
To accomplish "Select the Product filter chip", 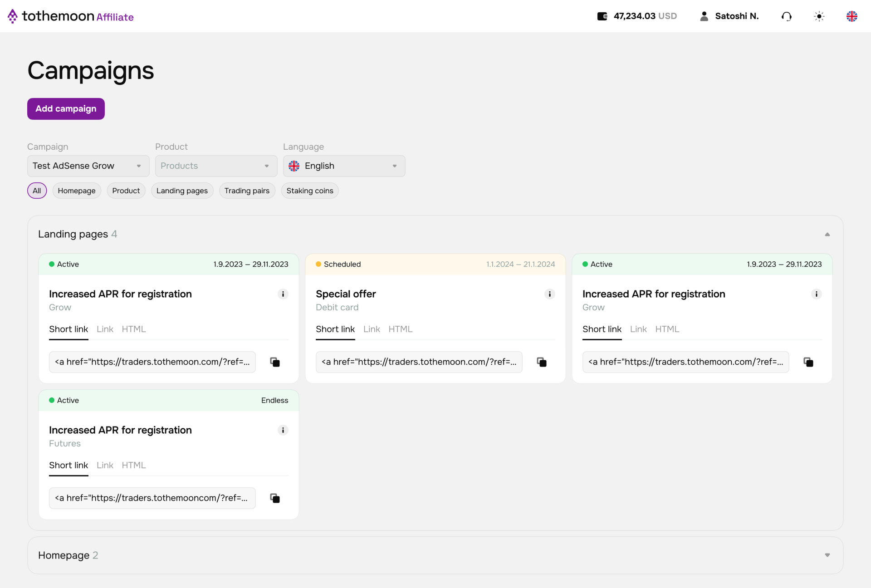I will pos(126,191).
